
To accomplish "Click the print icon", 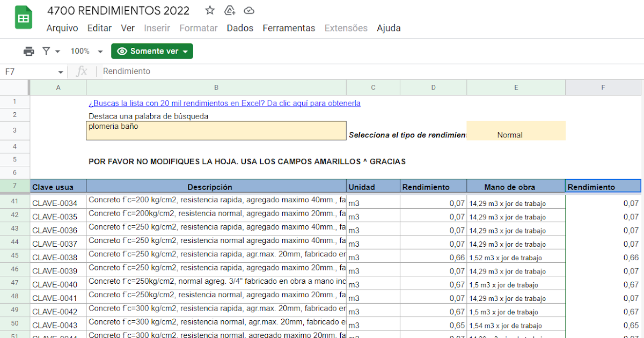I will pos(28,51).
